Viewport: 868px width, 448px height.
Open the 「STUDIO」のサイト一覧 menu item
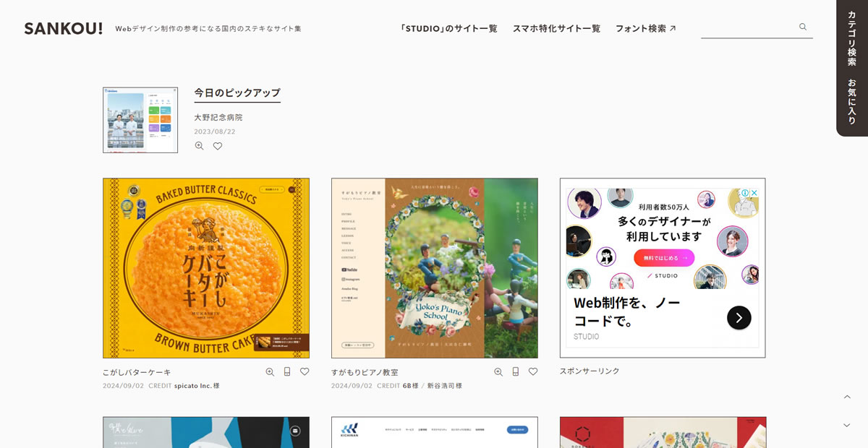pos(448,28)
